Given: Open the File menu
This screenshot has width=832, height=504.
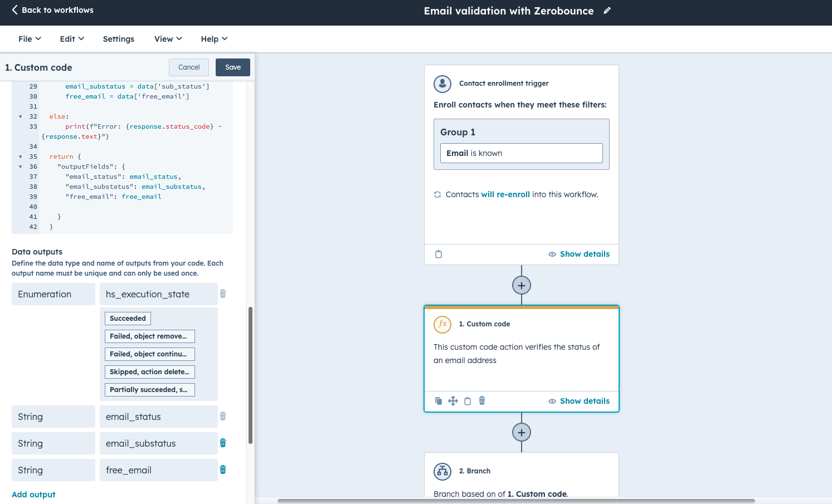Looking at the screenshot, I should click(30, 39).
